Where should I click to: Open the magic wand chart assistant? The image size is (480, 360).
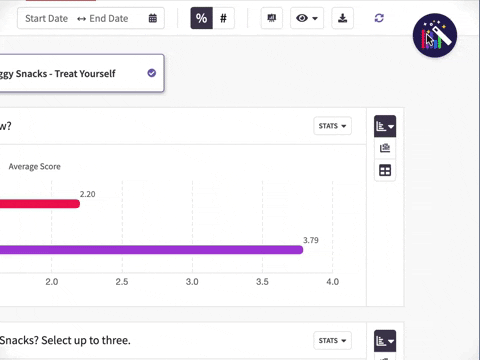435,35
